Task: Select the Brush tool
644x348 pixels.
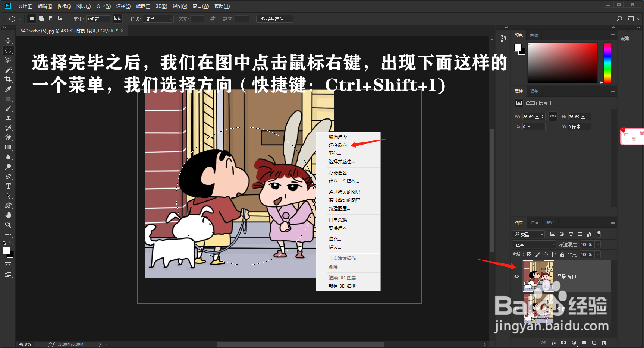Action: coord(8,109)
